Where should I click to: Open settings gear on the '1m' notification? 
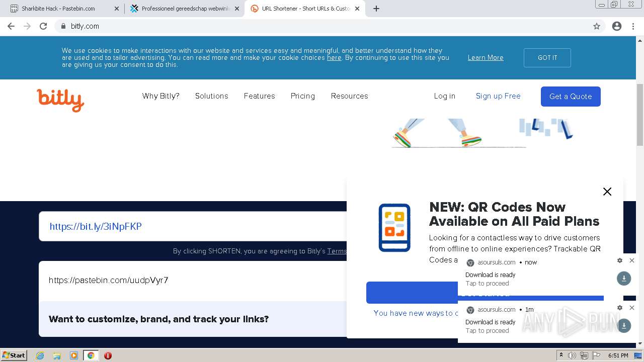(620, 308)
